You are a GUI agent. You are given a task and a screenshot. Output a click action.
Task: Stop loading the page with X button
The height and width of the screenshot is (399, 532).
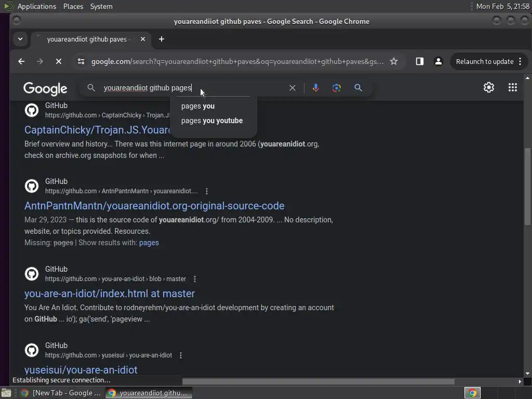pos(58,61)
